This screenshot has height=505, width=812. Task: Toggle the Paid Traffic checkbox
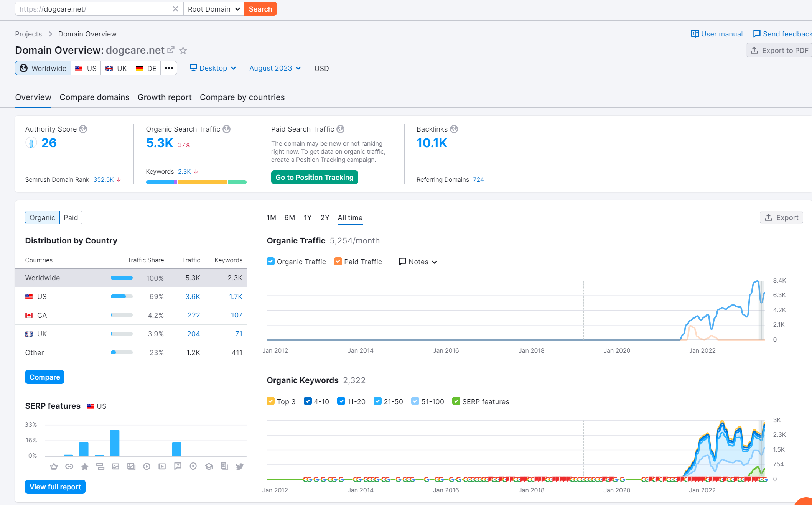338,262
